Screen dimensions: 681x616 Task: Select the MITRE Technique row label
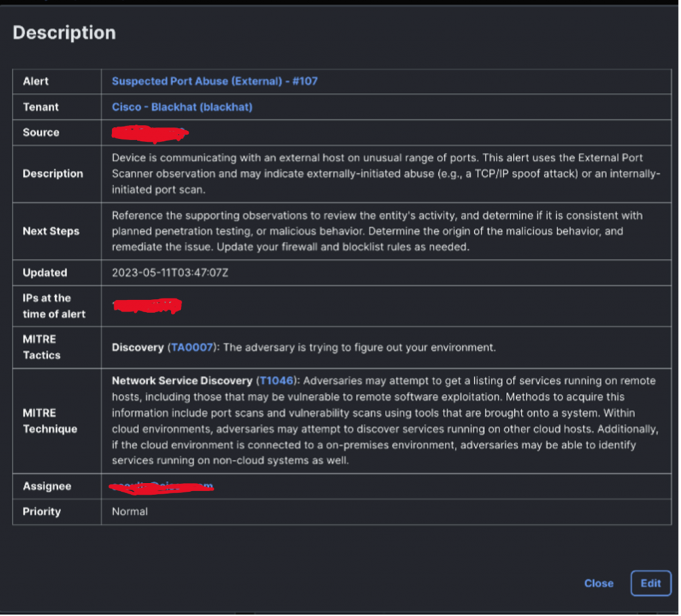coord(50,421)
